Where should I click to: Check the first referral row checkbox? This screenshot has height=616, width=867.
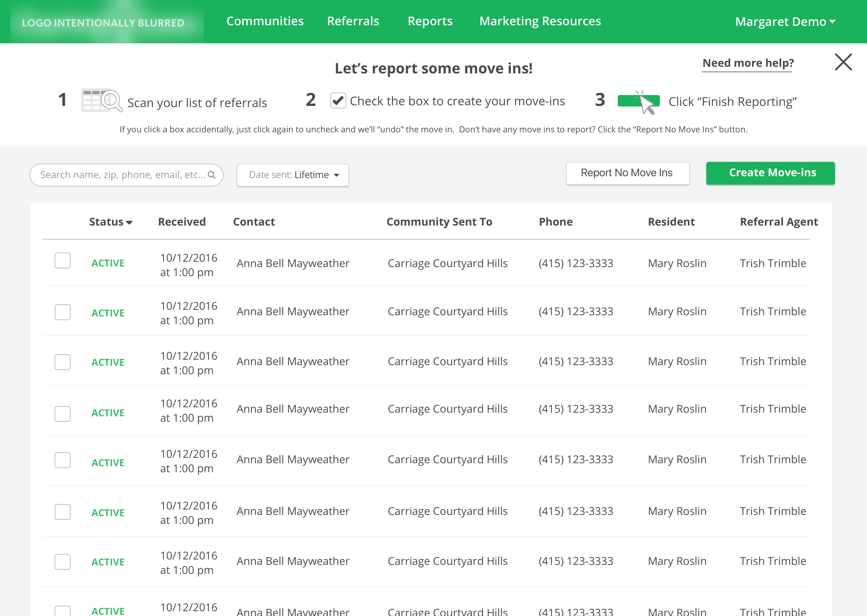click(x=63, y=261)
